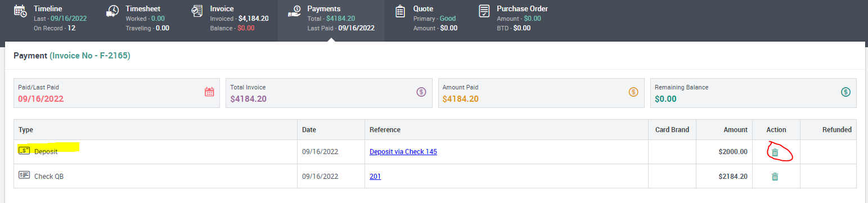Open the Deposit via Check 145 link

click(403, 152)
